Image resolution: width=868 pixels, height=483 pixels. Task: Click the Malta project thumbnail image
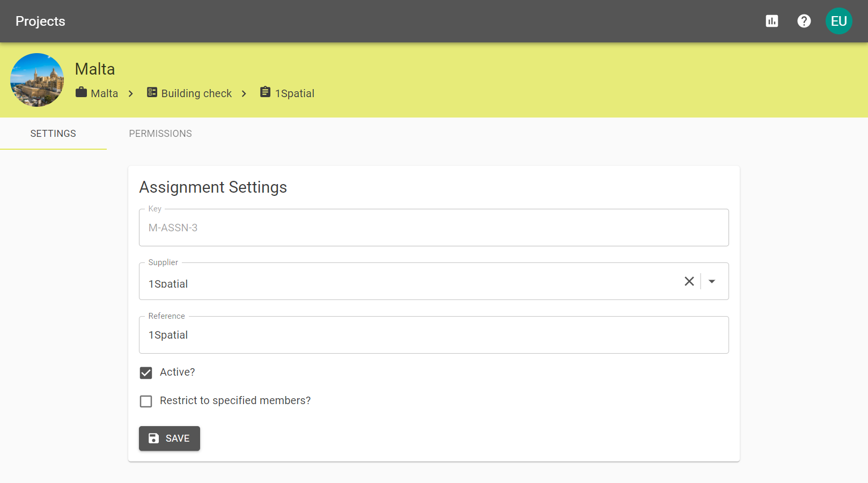pyautogui.click(x=37, y=80)
